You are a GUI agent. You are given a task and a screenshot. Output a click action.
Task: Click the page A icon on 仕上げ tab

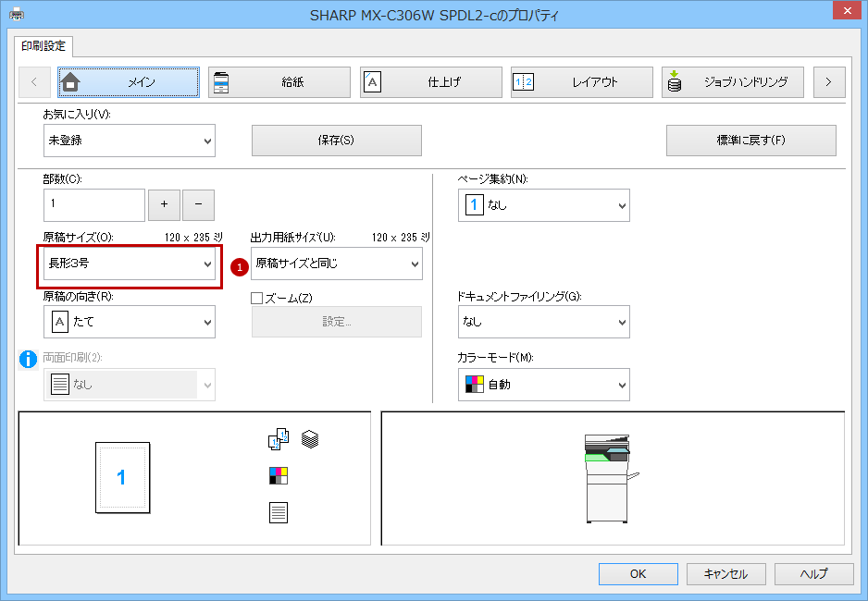coord(373,82)
